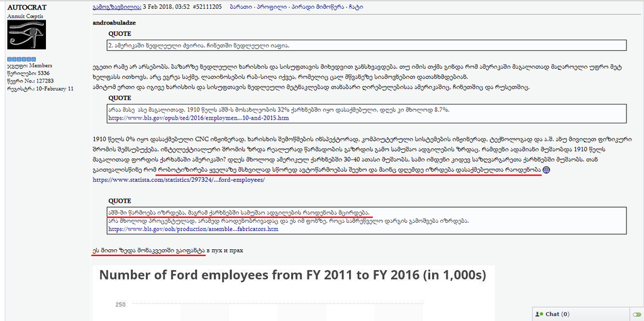Click the androabuladze name text
This screenshot has width=644, height=321.
tap(114, 23)
